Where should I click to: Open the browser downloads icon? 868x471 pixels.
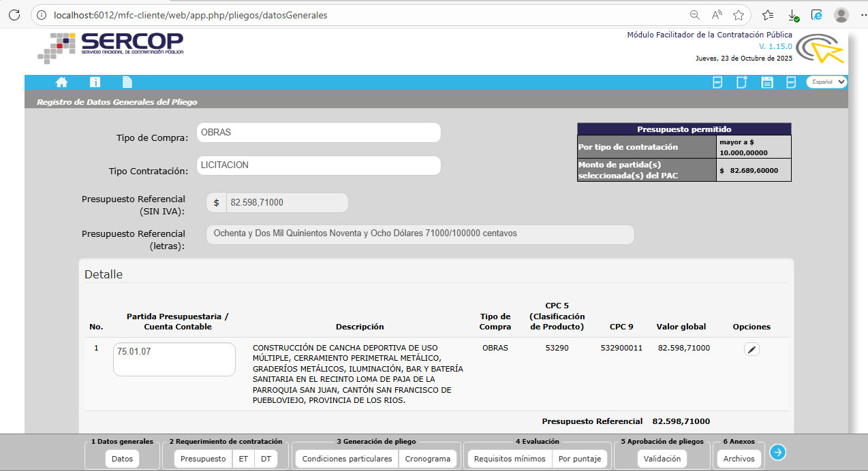pyautogui.click(x=793, y=15)
